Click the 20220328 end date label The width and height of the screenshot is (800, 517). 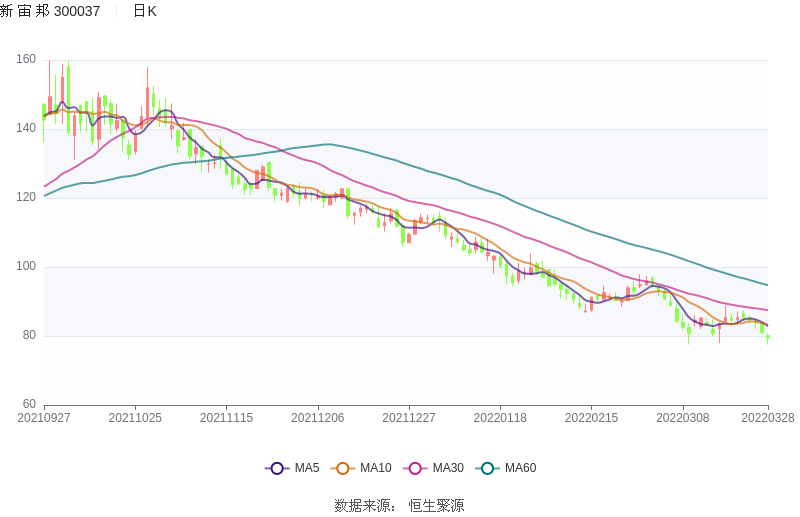coord(768,418)
